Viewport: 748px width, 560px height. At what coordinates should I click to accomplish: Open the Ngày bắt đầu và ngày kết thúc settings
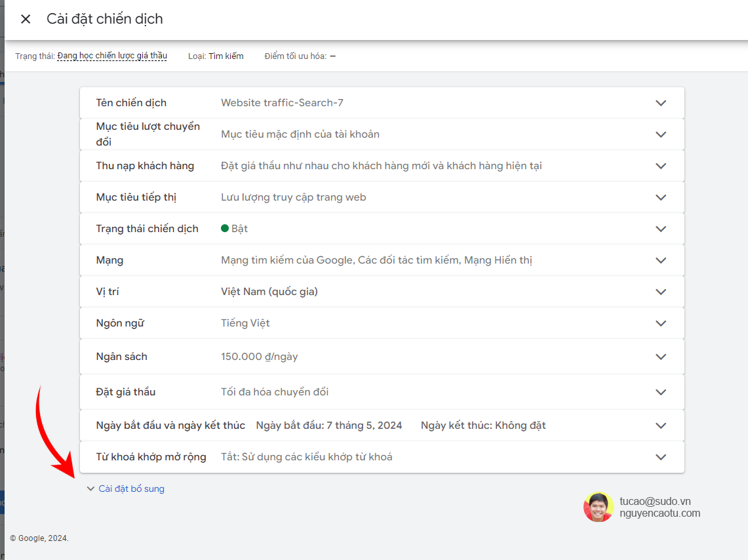pos(661,425)
